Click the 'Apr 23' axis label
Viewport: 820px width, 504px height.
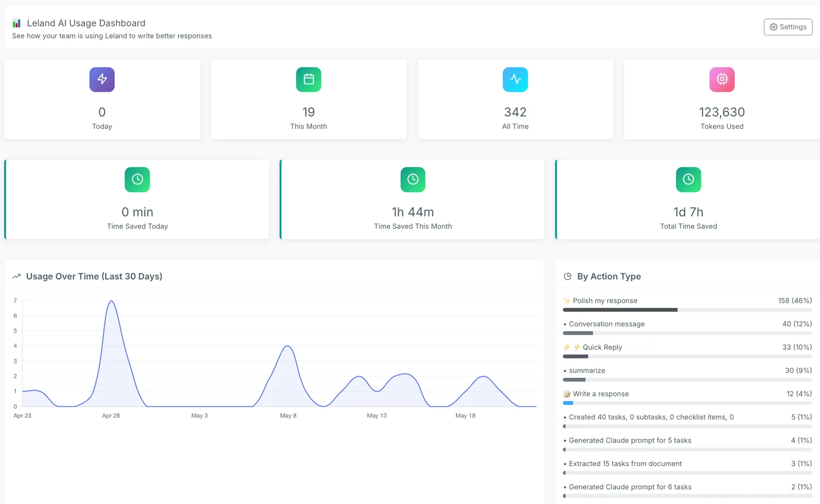pos(22,416)
